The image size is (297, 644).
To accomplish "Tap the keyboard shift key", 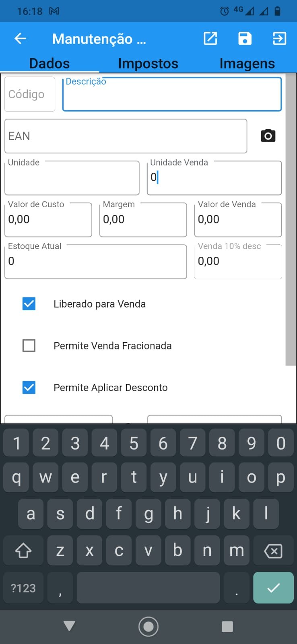I will pyautogui.click(x=23, y=550).
